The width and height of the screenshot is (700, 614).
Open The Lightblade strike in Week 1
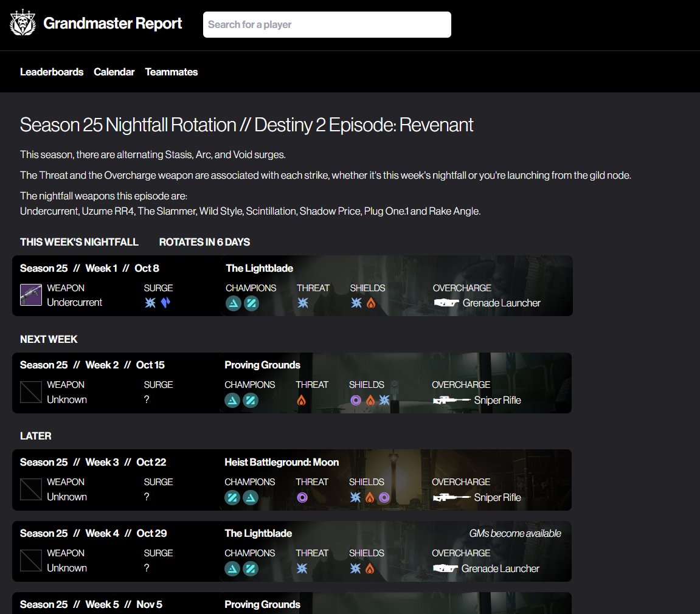(259, 268)
